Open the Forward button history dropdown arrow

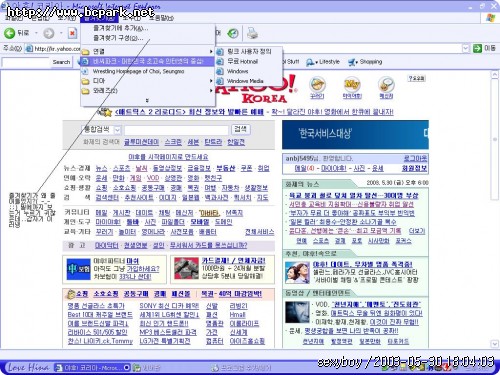click(61, 33)
